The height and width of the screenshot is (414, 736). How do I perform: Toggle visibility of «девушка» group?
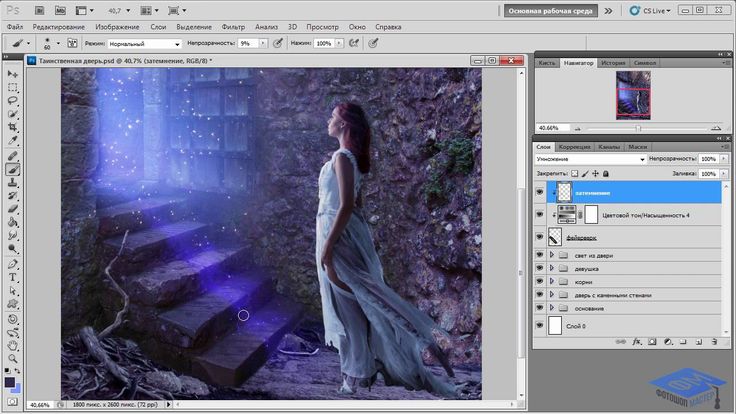point(540,269)
